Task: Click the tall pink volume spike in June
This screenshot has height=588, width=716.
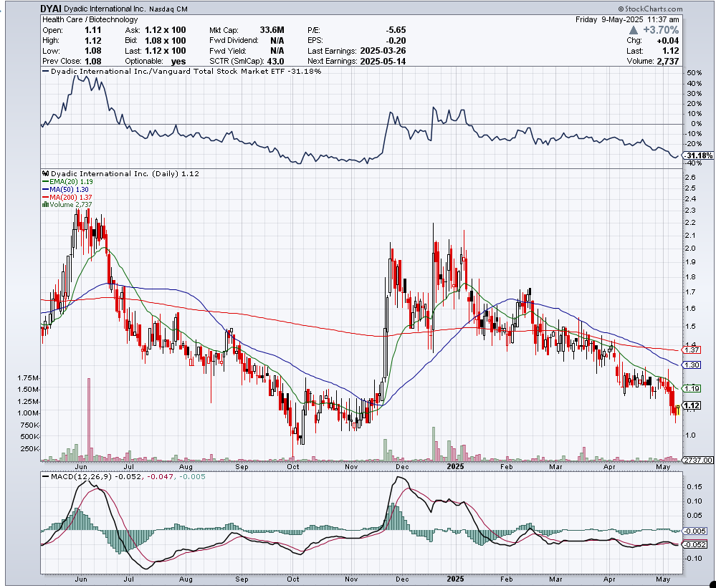Action: click(x=89, y=419)
